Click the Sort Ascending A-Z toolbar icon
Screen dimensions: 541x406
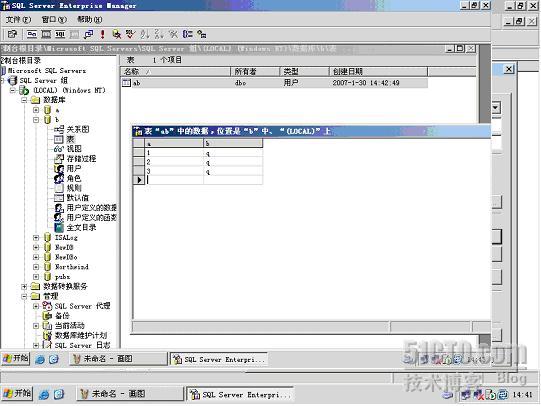pyautogui.click(x=144, y=34)
